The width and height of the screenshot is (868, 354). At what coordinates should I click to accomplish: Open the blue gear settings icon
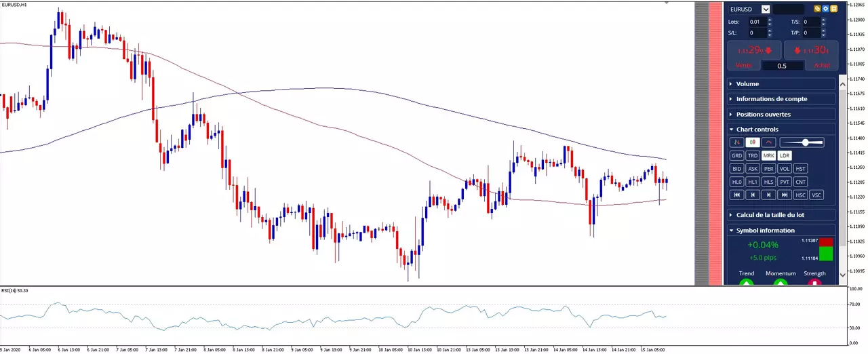825,9
